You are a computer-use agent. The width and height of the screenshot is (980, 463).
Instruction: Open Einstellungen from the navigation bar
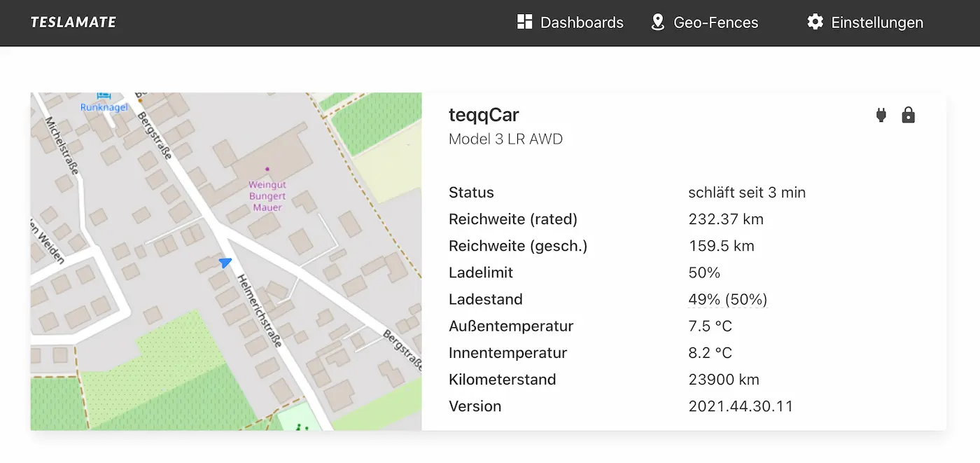(x=876, y=22)
